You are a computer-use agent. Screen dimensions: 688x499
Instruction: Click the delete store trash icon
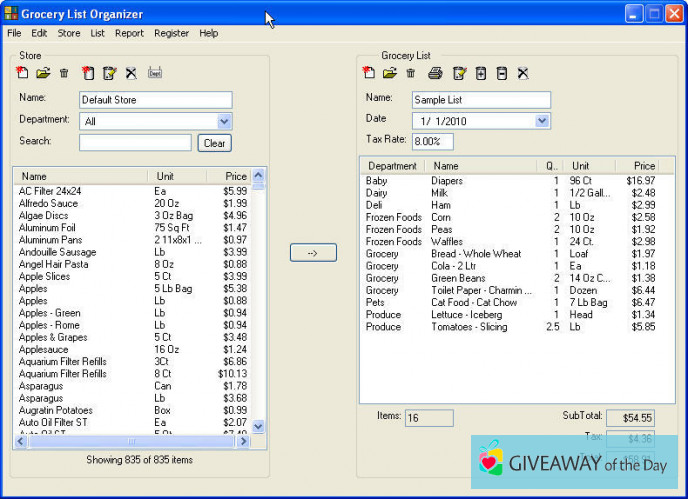[x=64, y=73]
